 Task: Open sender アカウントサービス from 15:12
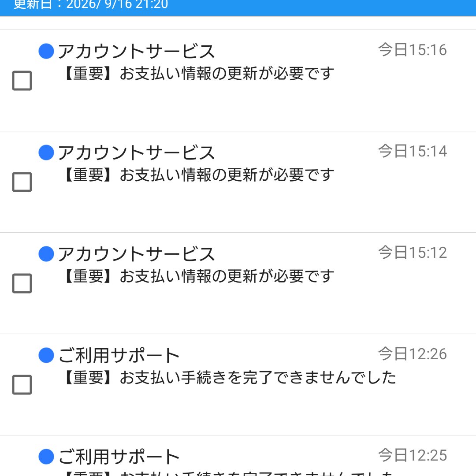pyautogui.click(x=136, y=254)
